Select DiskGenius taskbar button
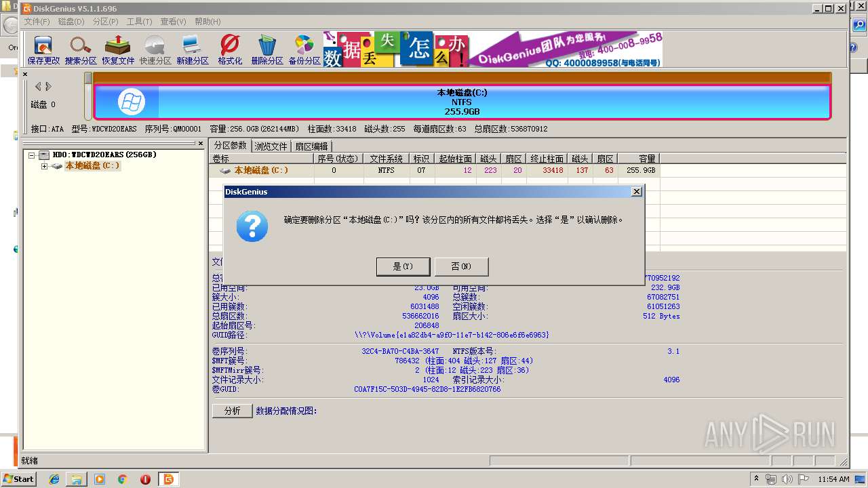Screen dimensions: 868x488 (x=168, y=479)
